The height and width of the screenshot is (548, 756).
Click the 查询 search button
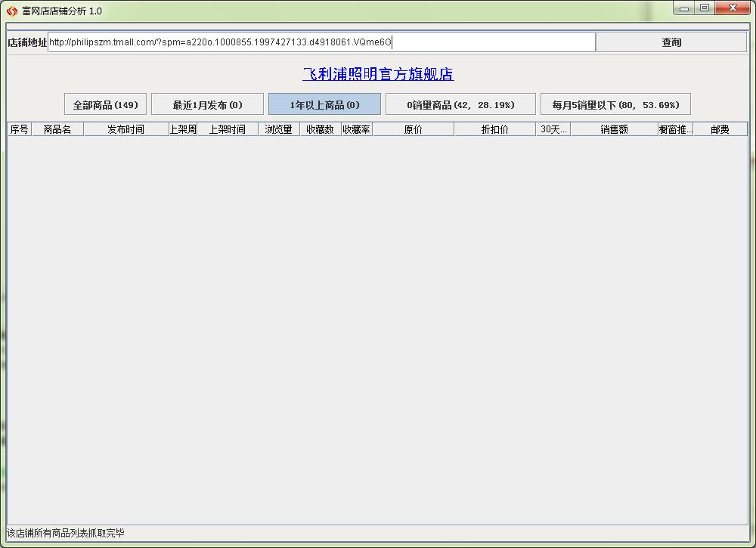pyautogui.click(x=671, y=42)
